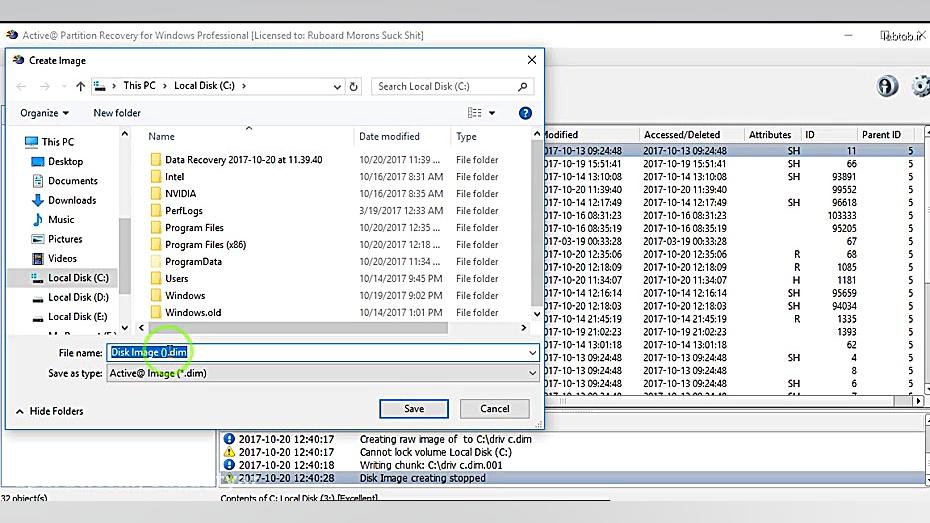This screenshot has height=523, width=930.
Task: Select the NVIDIA folder
Action: 180,193
